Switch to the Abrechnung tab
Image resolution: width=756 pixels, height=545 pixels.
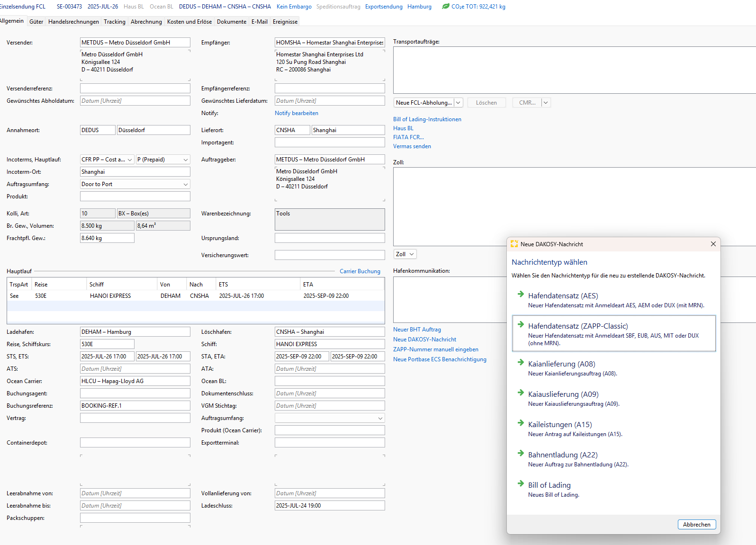(x=146, y=22)
